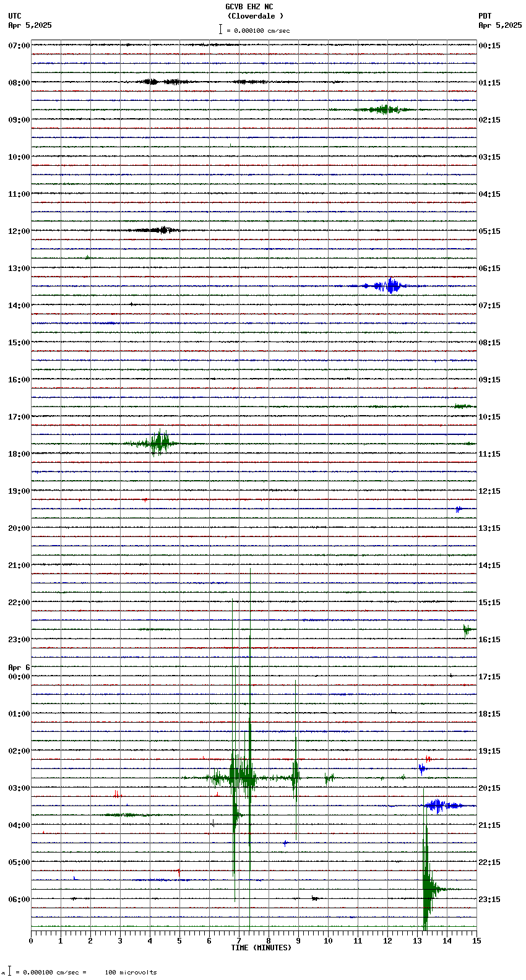Click the 16:15 PDT time label
The image size is (526, 980).
[489, 640]
